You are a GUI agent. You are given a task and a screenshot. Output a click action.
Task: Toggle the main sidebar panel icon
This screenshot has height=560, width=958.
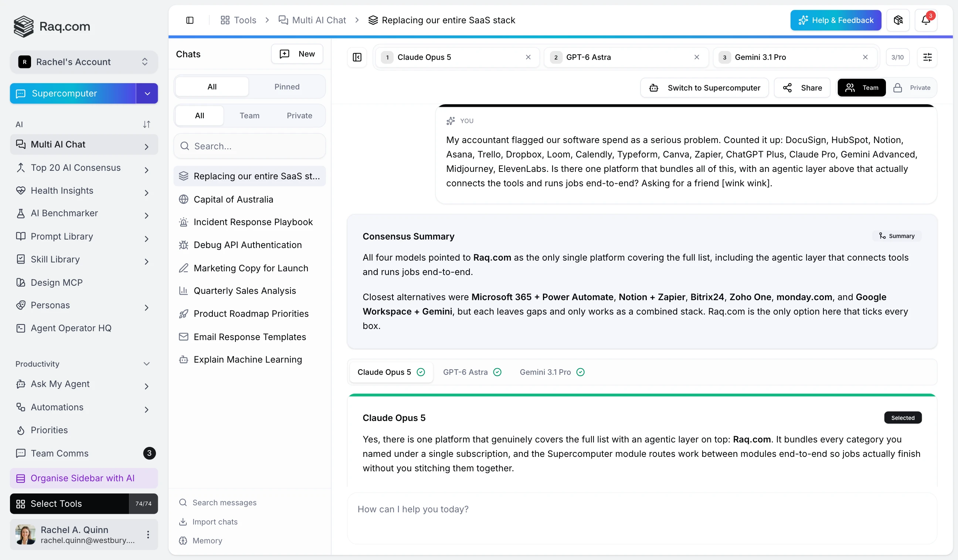coord(190,20)
